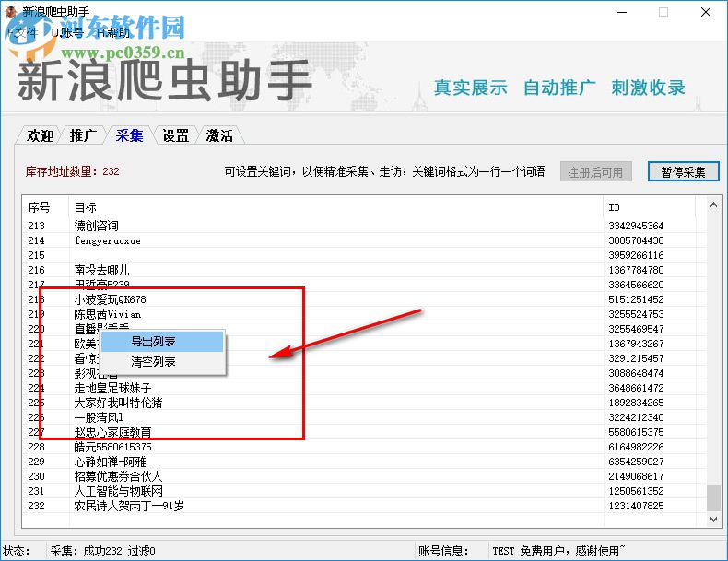Viewport: 728px width, 561px height.
Task: Choose 导出列表 in the context menu
Action: click(x=162, y=342)
